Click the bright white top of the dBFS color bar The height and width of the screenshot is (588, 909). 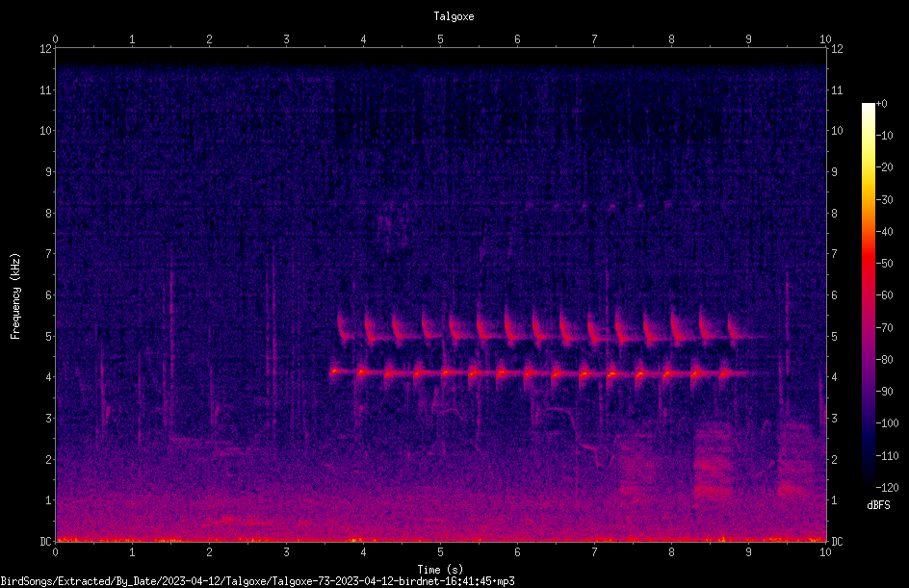(868, 108)
